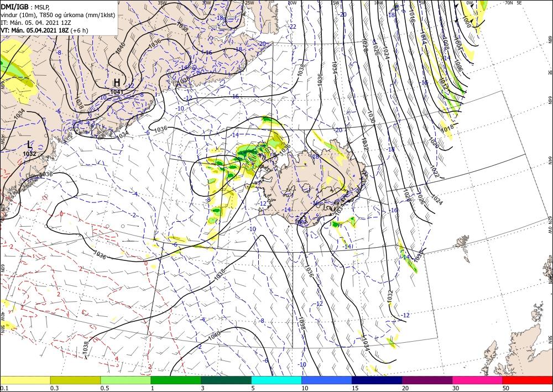Click the '1018' isobar label
This screenshot has width=553, height=392.
click(447, 128)
